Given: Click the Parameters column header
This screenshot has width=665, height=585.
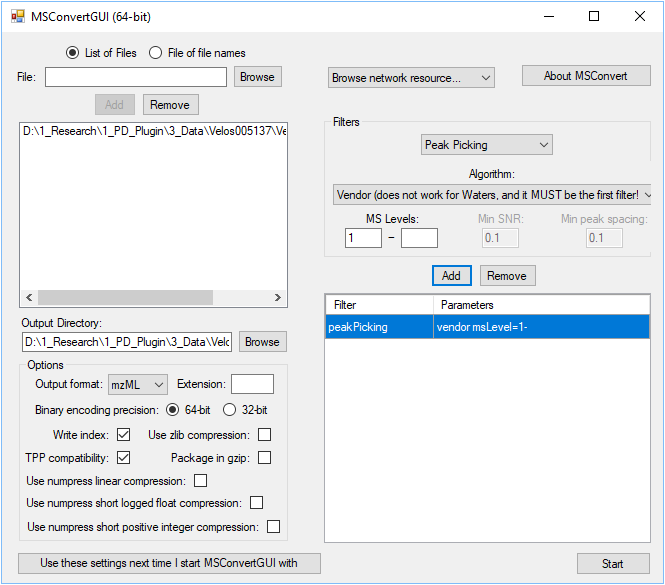Looking at the screenshot, I should (x=542, y=305).
